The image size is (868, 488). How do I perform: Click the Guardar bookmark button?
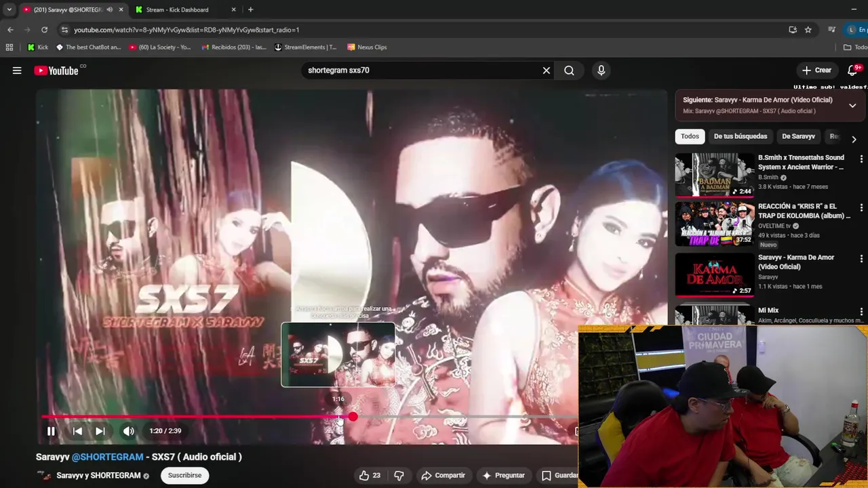[559, 475]
